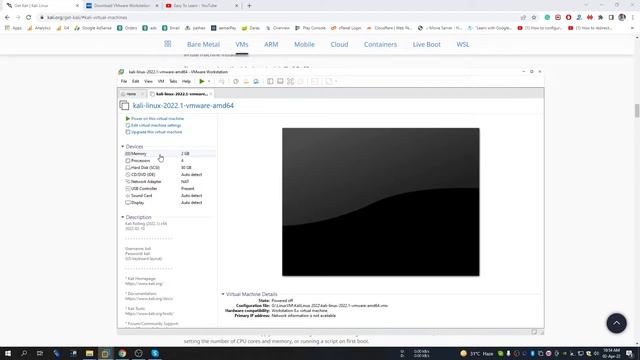Reload the kali.org page
640x360 pixels.
tap(29, 18)
